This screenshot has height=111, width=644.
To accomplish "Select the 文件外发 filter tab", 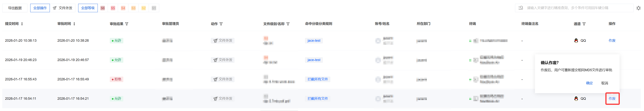I will (63, 8).
